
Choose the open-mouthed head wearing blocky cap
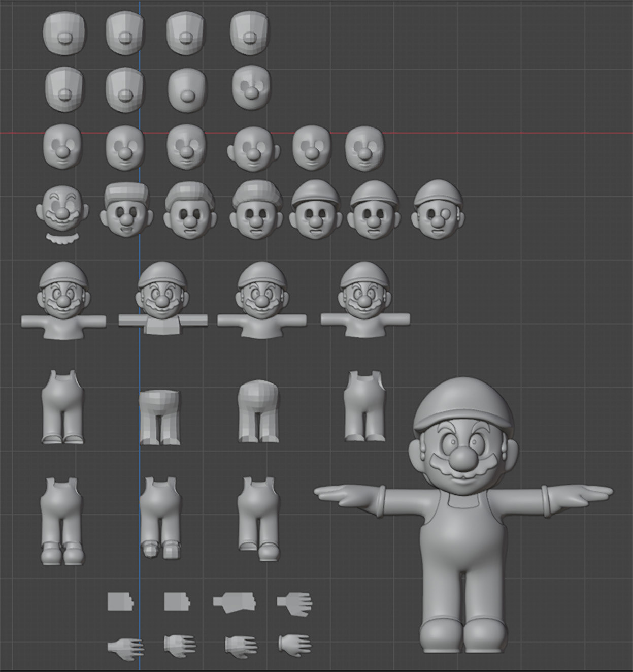[x=127, y=210]
